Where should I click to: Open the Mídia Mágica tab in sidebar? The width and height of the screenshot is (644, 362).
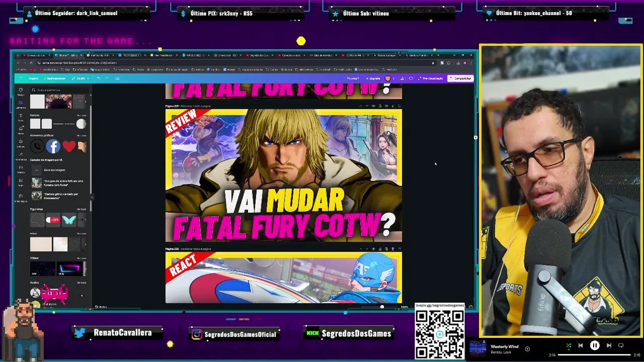[x=21, y=198]
